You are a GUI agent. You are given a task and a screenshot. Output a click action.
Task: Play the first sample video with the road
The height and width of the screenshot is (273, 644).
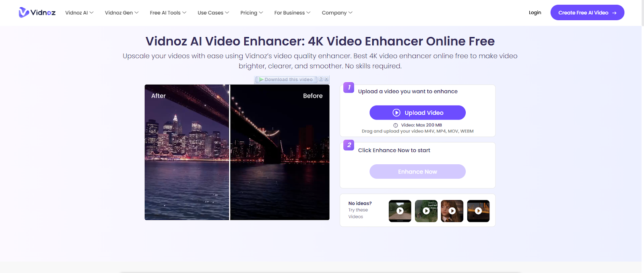click(x=400, y=211)
